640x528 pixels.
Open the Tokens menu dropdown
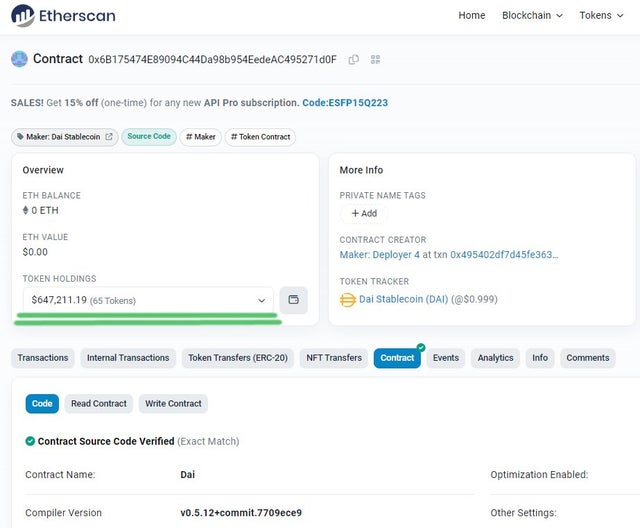click(602, 16)
